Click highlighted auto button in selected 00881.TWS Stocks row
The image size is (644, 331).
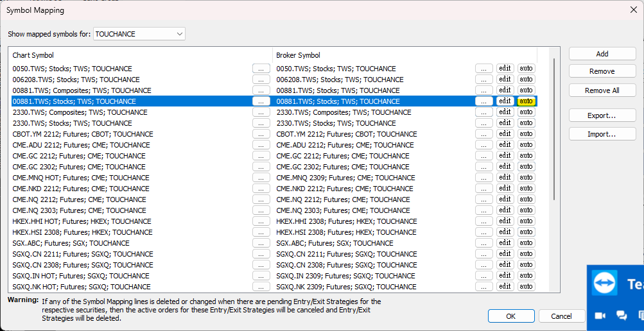[526, 101]
